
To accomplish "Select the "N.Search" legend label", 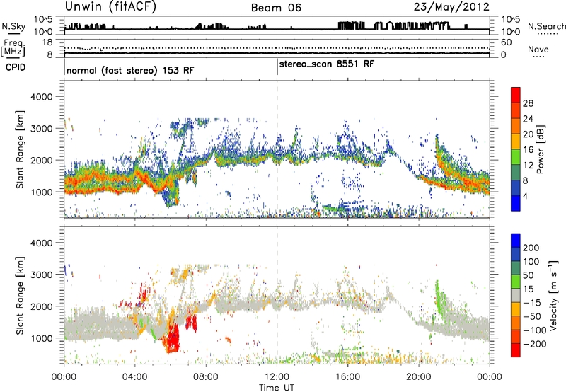I will point(546,26).
